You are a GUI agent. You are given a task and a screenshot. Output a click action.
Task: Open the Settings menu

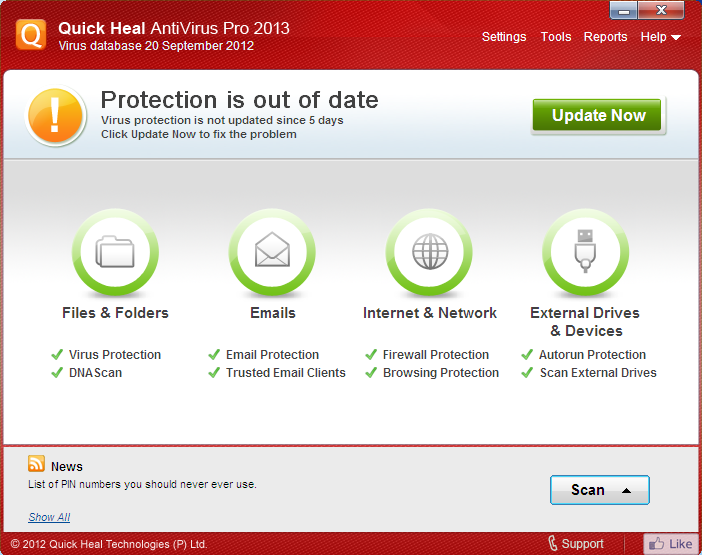pyautogui.click(x=504, y=37)
